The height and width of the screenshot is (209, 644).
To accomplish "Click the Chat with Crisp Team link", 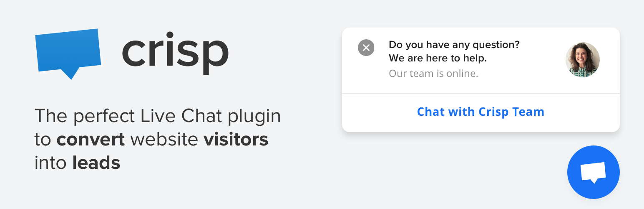I will [x=480, y=112].
